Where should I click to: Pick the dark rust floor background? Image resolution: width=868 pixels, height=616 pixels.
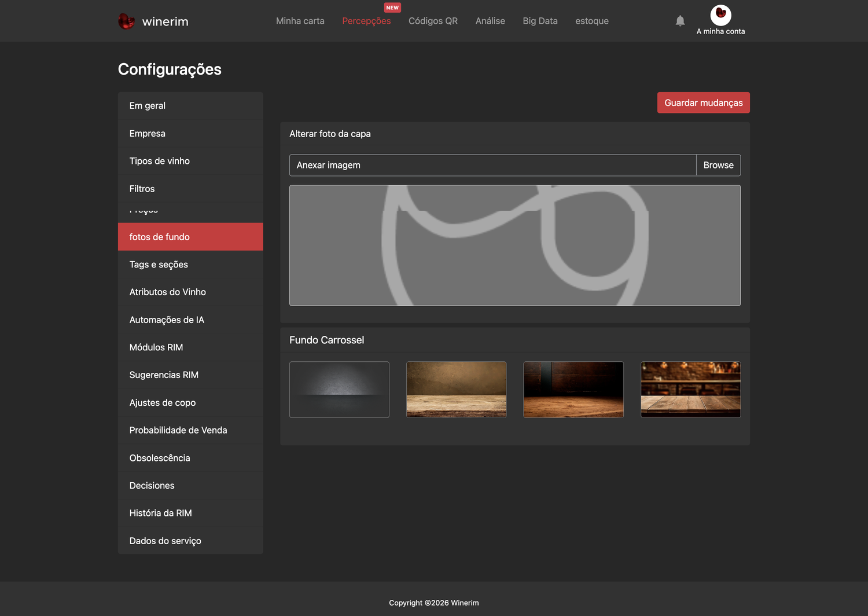click(573, 390)
